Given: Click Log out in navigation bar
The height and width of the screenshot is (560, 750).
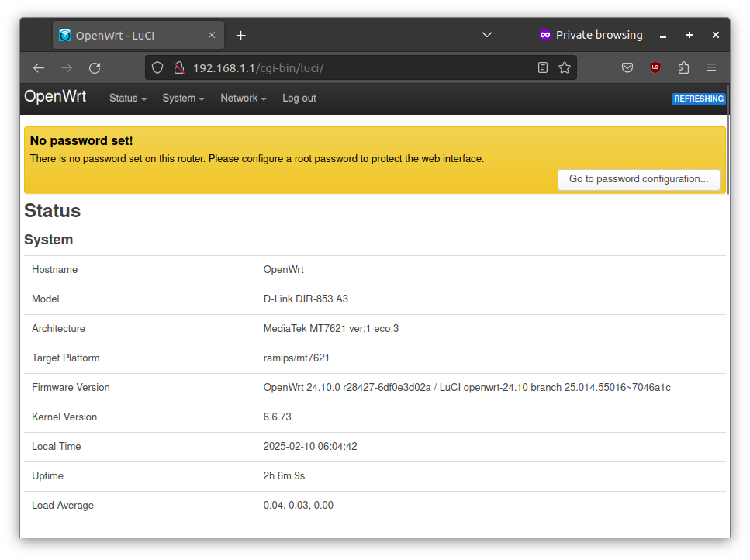Looking at the screenshot, I should click(299, 99).
